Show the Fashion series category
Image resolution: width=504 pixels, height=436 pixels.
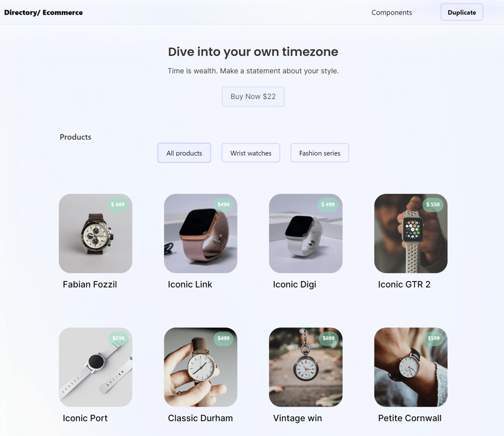click(320, 153)
